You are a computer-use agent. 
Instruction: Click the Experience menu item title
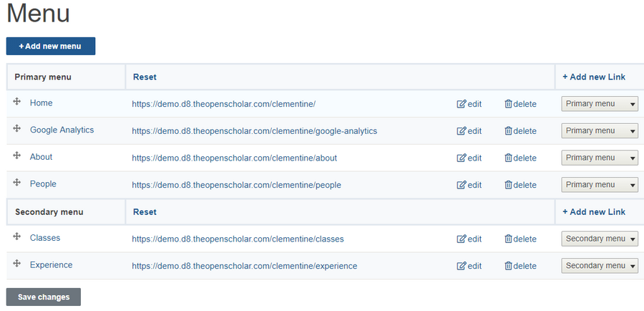tap(51, 264)
